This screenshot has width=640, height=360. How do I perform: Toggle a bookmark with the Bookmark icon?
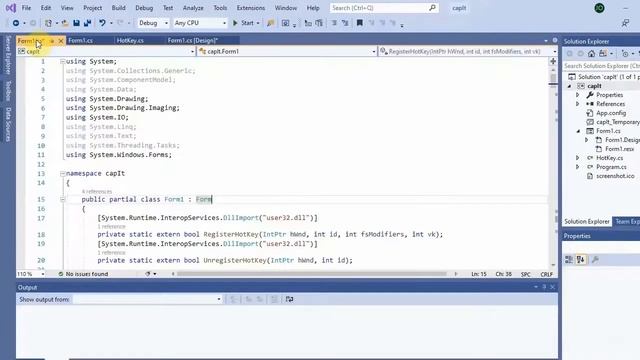360,23
